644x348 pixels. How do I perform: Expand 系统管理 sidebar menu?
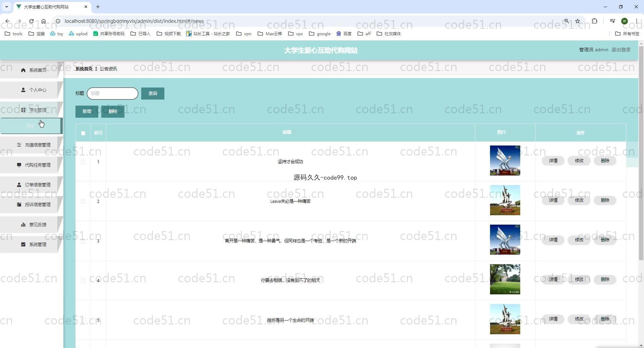click(x=31, y=244)
